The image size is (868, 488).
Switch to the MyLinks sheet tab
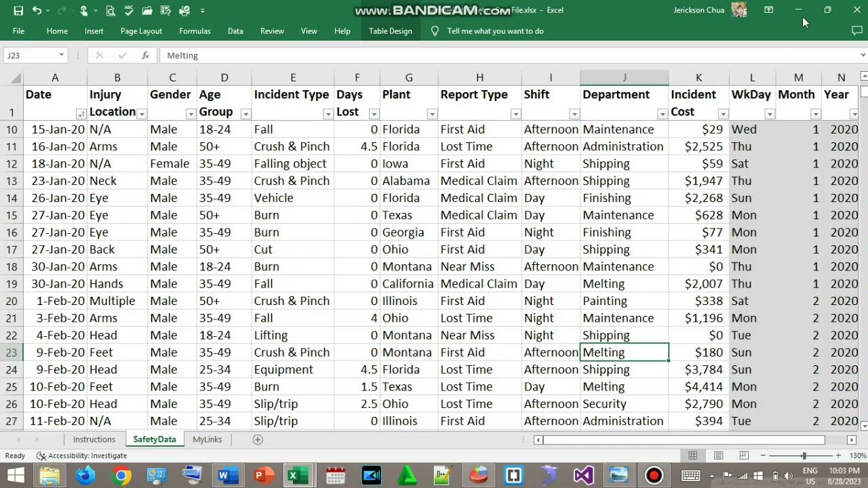pyautogui.click(x=207, y=439)
